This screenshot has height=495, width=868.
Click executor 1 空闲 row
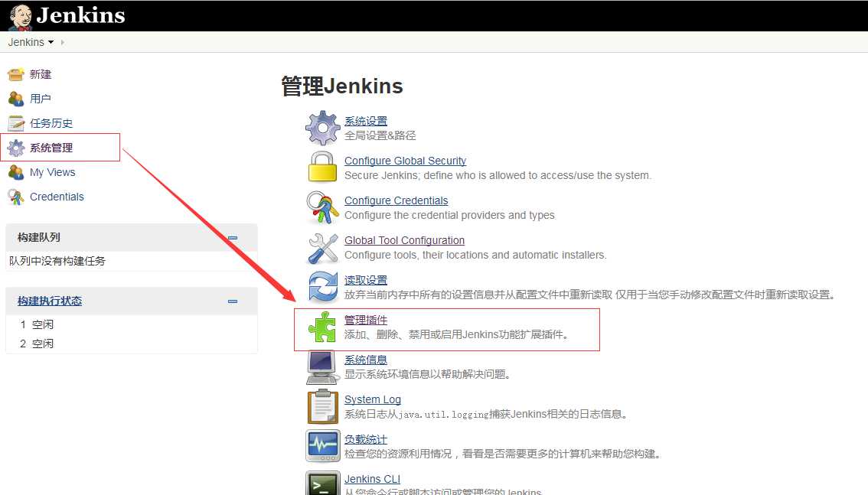click(131, 324)
